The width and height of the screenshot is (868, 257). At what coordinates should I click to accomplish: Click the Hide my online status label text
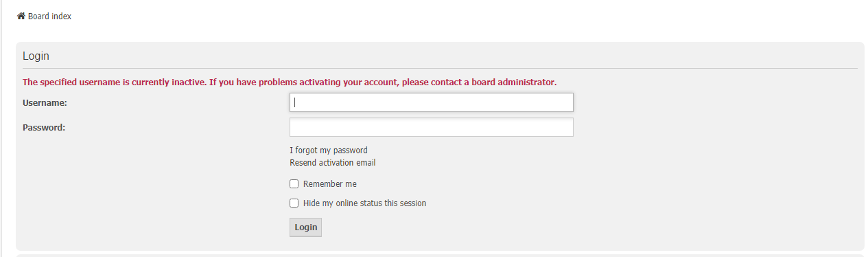365,203
